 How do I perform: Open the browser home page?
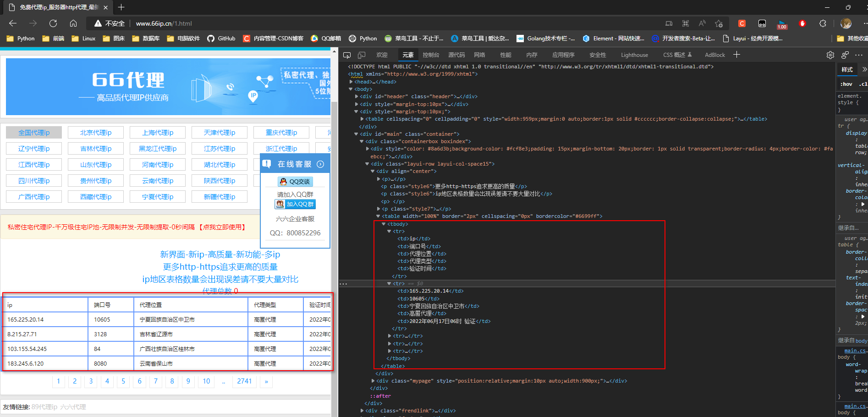[73, 23]
